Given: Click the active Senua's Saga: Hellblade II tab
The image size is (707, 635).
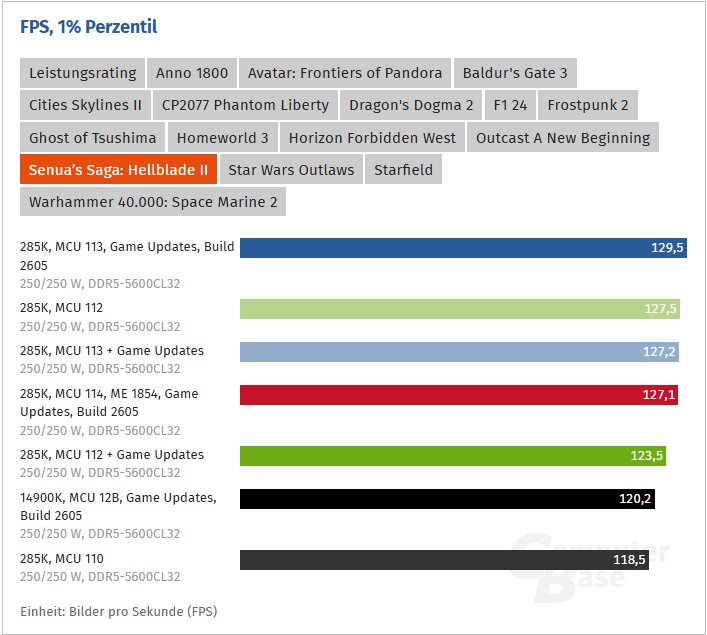Looking at the screenshot, I should tap(118, 169).
